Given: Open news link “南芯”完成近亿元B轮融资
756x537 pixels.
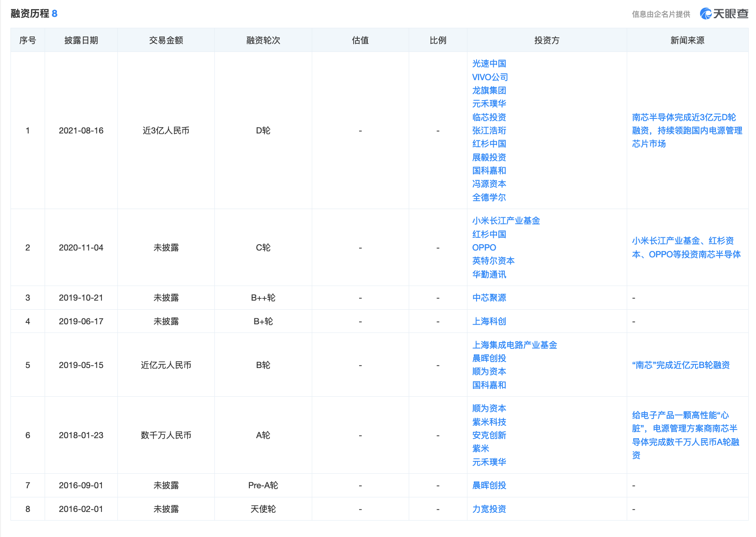Looking at the screenshot, I should 680,365.
